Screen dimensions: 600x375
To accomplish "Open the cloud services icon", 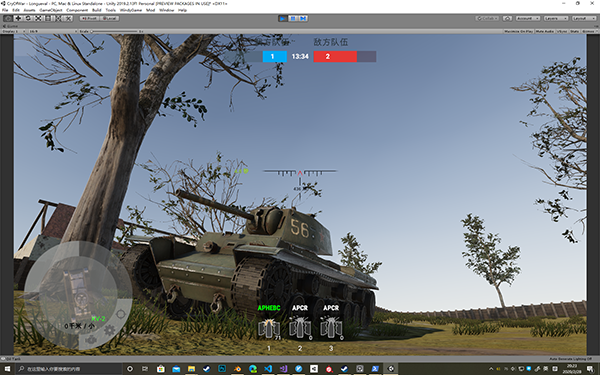I will tap(507, 18).
